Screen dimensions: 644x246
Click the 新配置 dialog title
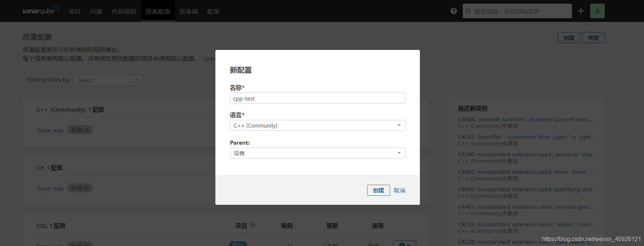(x=240, y=70)
